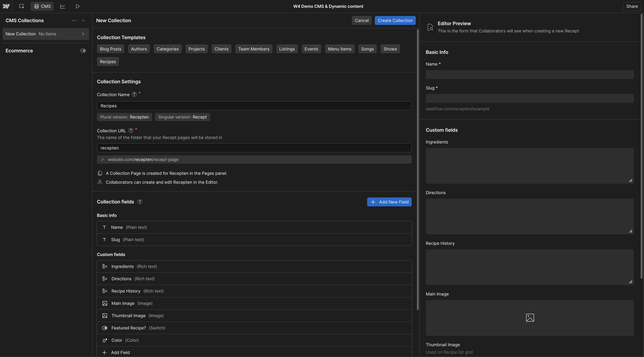
Task: Expand New Collection row chevron
Action: click(x=83, y=34)
